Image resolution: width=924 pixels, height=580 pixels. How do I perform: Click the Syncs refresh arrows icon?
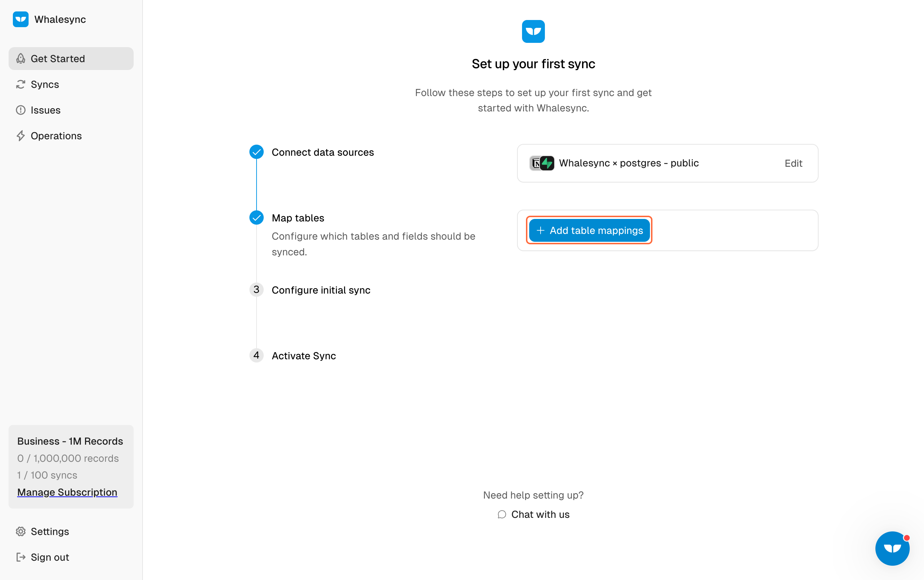pyautogui.click(x=21, y=84)
